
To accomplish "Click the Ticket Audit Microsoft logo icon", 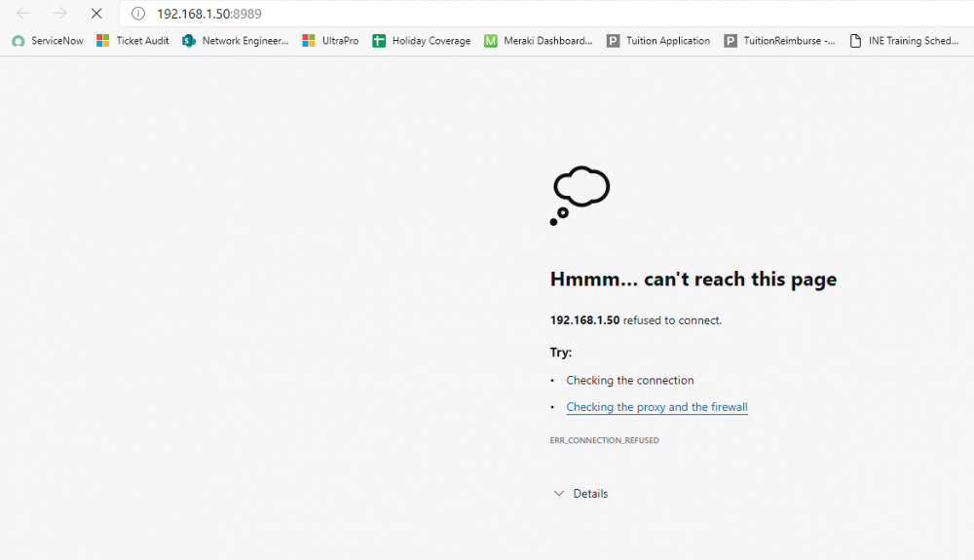I will pyautogui.click(x=103, y=41).
